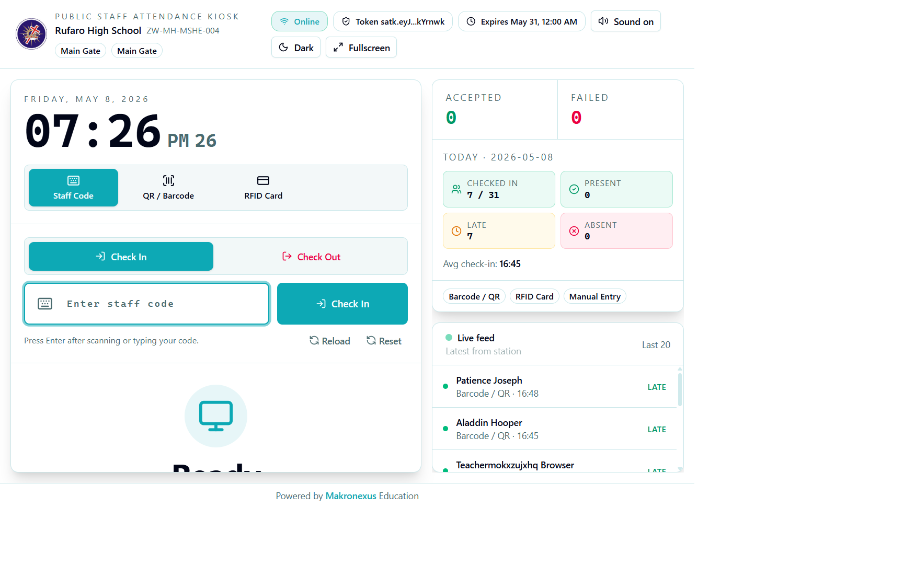Click the monitor icon above Ready

[x=216, y=416]
